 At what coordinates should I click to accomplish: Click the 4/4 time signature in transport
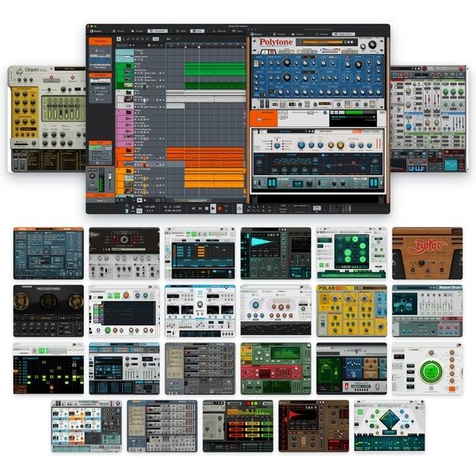[x=150, y=210]
